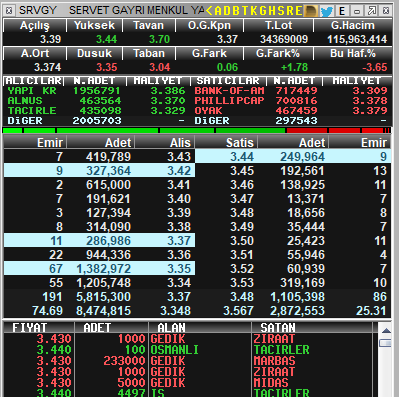Screen dimensions: 399x397
Task: Click the bid quantity 944,336
Action: 108,255
